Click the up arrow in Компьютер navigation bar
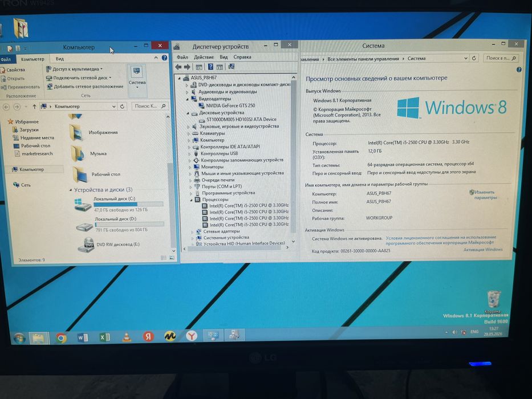 [34, 107]
